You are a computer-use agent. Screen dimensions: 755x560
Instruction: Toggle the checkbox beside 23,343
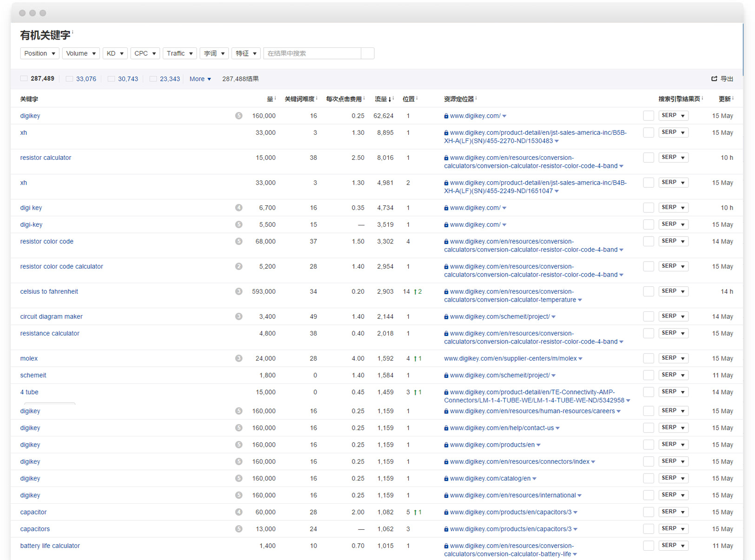point(153,79)
